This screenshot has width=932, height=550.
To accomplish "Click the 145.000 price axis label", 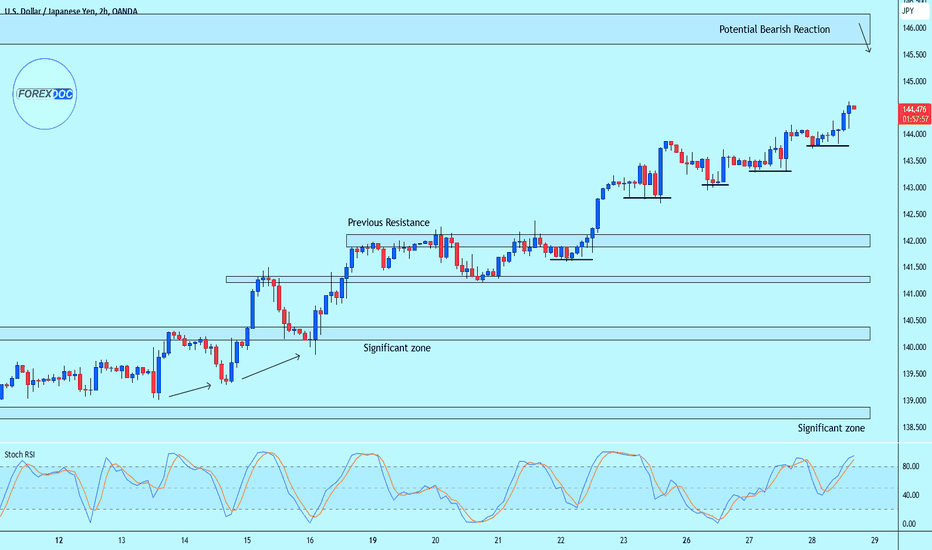I will point(914,81).
